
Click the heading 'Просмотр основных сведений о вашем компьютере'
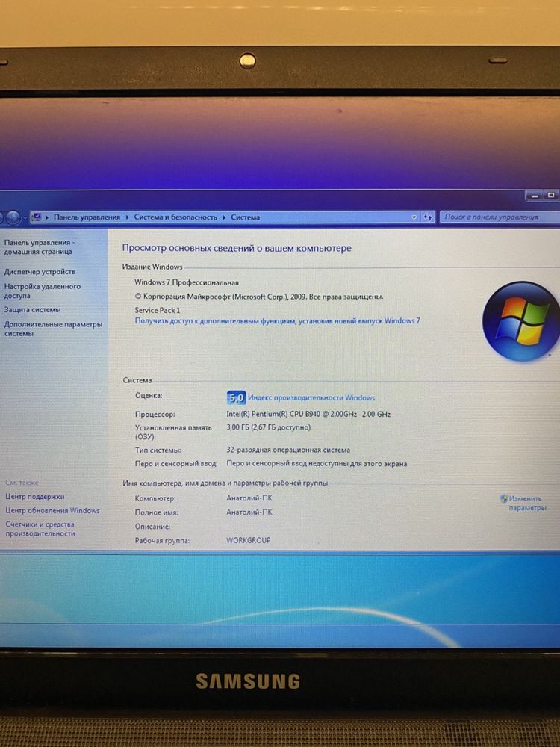[237, 248]
